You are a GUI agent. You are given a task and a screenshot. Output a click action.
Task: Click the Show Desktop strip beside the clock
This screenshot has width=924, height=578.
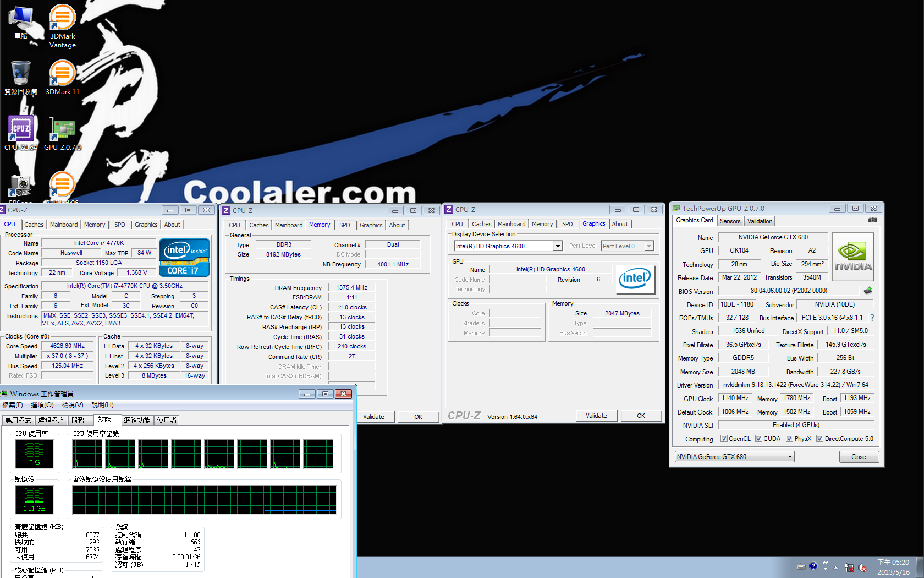coord(920,567)
